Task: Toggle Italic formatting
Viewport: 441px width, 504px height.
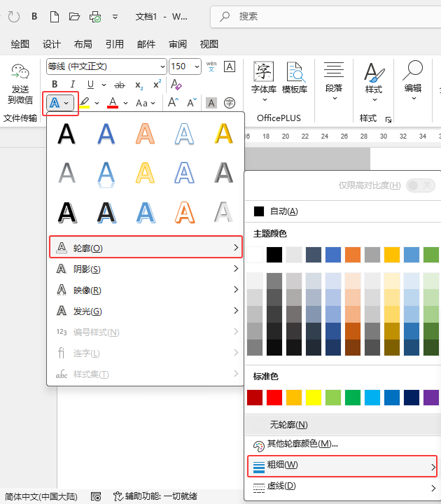Action: pyautogui.click(x=73, y=85)
